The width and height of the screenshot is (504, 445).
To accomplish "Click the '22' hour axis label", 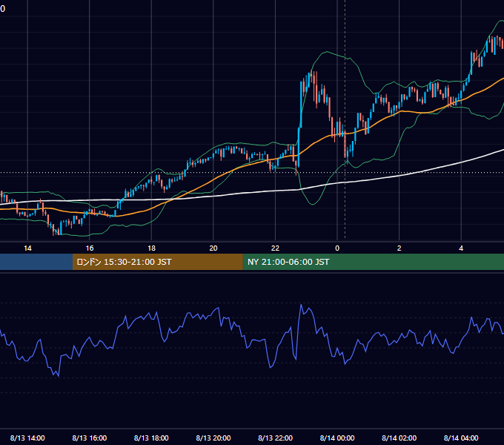I will [x=275, y=248].
